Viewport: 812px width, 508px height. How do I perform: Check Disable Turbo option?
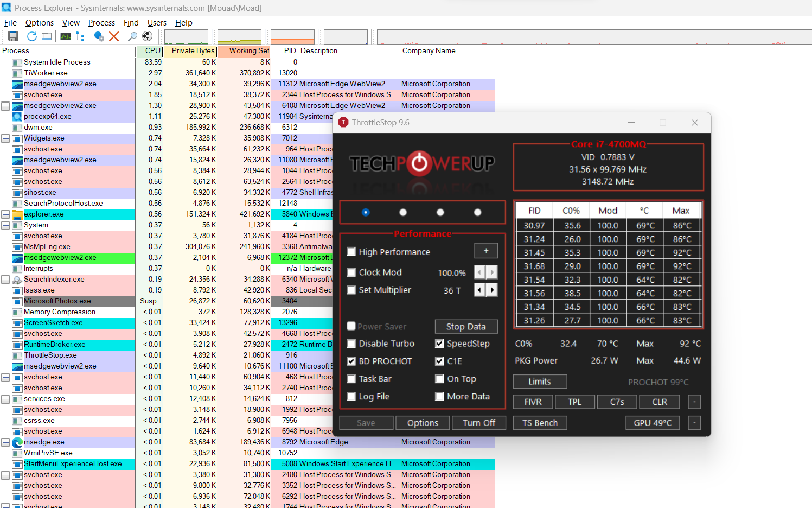(351, 344)
